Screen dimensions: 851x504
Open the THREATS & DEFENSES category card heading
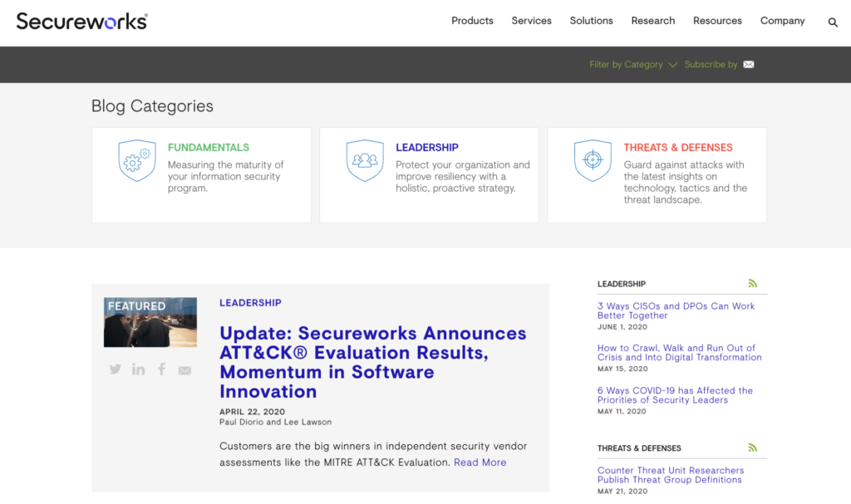(678, 148)
